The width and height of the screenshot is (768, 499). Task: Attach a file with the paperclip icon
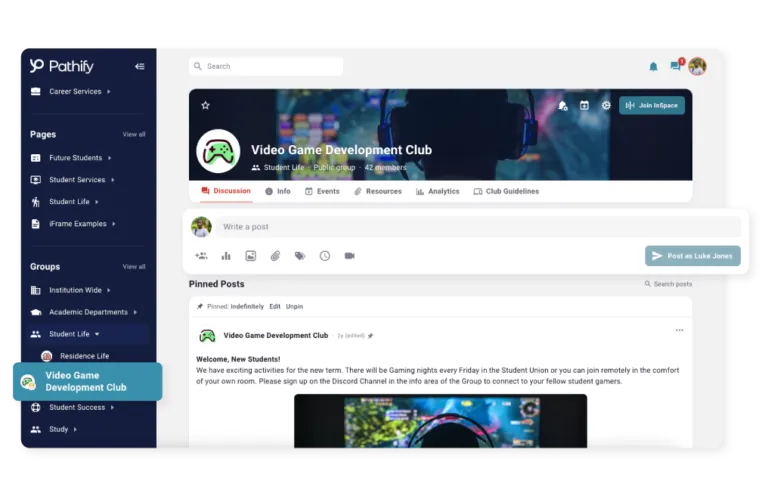click(x=275, y=256)
